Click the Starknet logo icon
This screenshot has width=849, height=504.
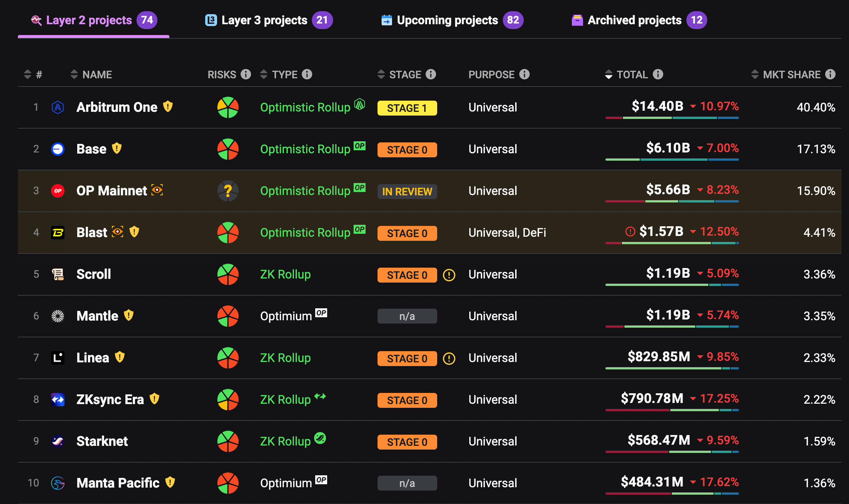pos(58,441)
